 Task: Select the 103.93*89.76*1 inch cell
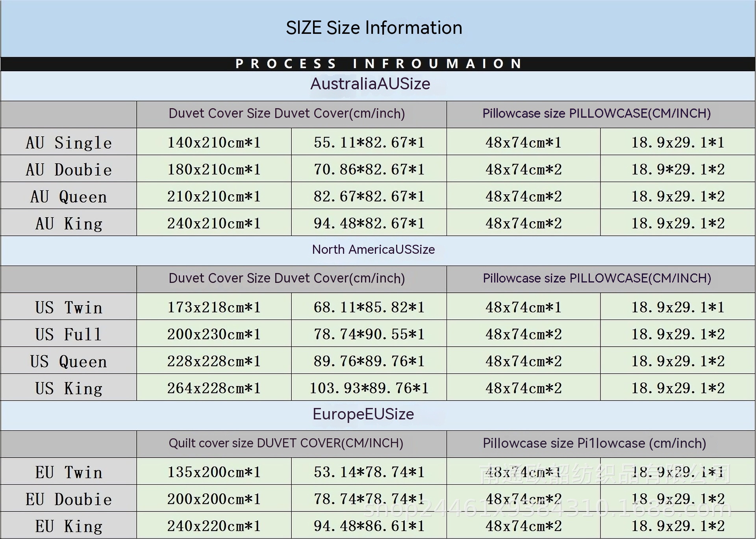tap(369, 388)
